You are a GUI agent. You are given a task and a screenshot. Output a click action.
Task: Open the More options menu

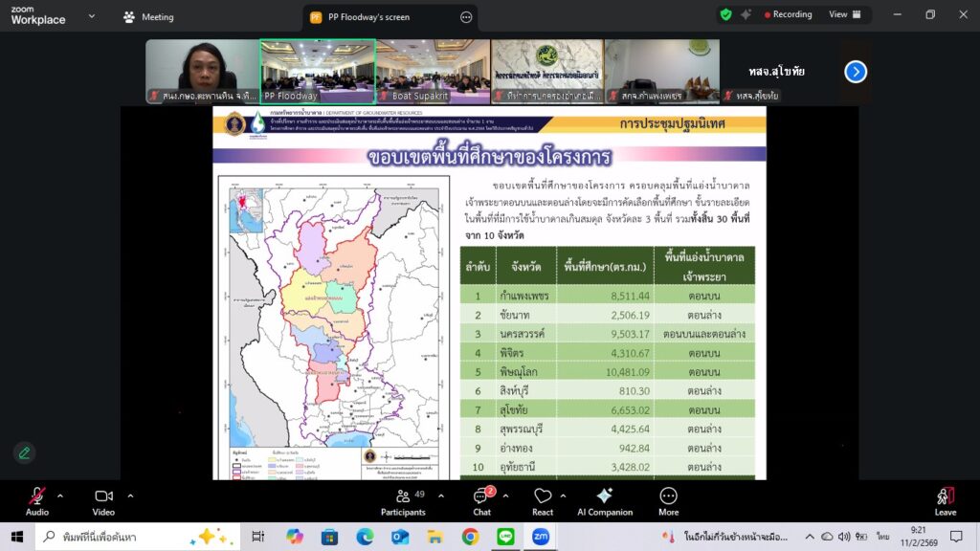click(668, 500)
